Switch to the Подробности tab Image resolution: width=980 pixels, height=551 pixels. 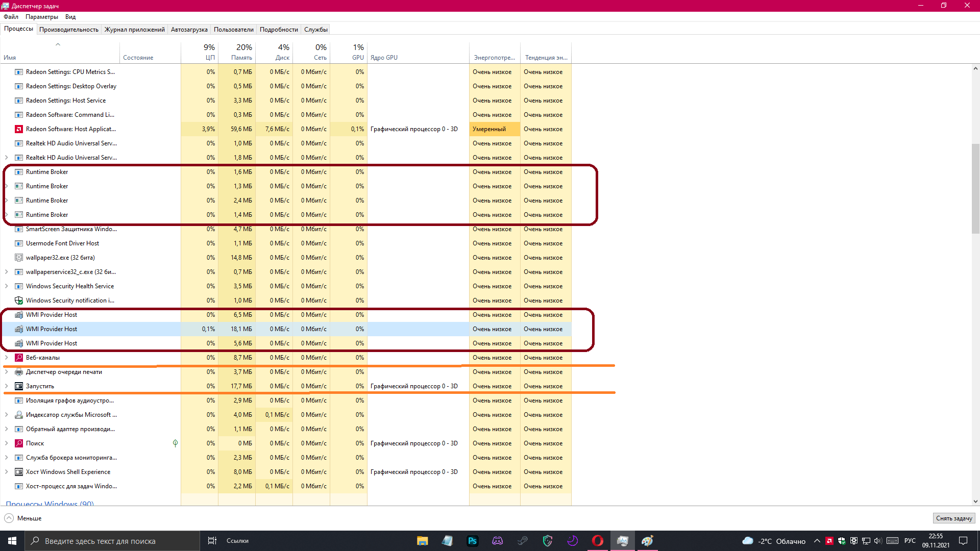point(279,30)
